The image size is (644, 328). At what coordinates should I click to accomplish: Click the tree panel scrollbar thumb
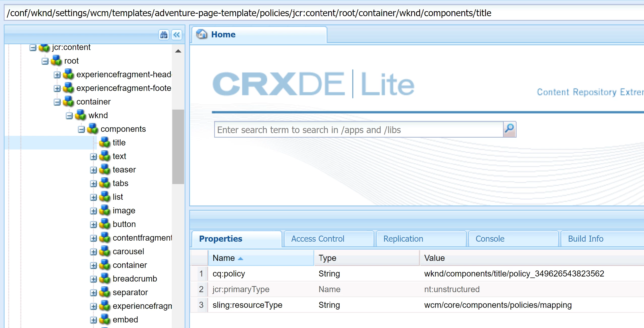178,146
